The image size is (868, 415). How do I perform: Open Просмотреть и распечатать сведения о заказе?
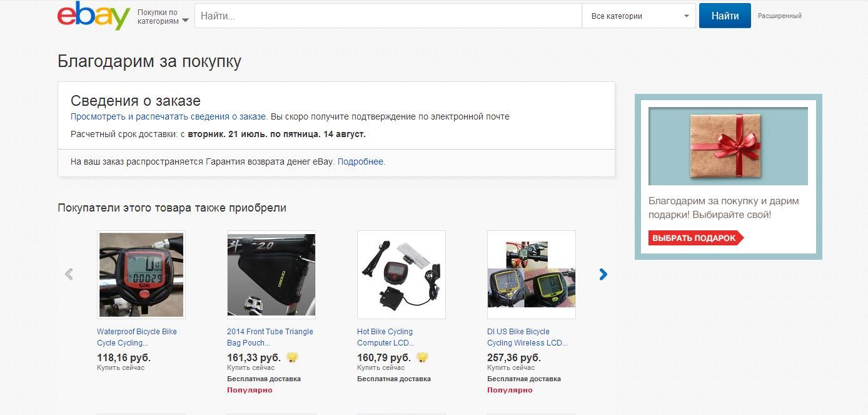tap(168, 116)
